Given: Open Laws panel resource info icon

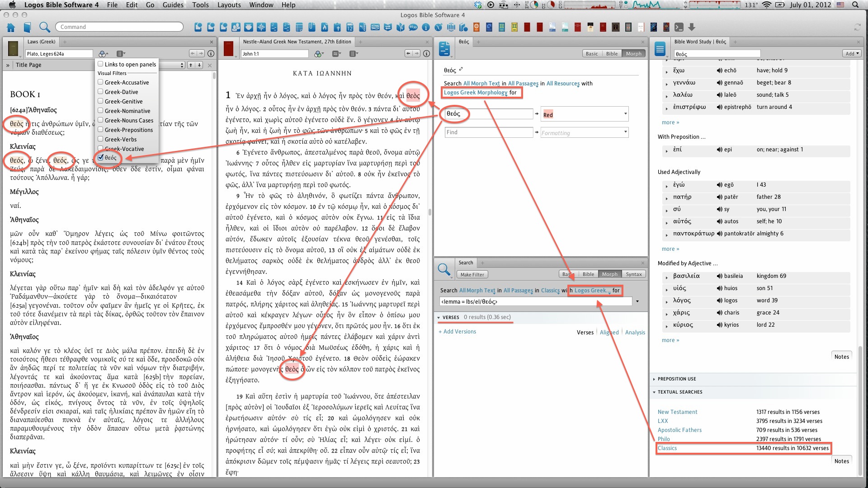Looking at the screenshot, I should pos(211,54).
